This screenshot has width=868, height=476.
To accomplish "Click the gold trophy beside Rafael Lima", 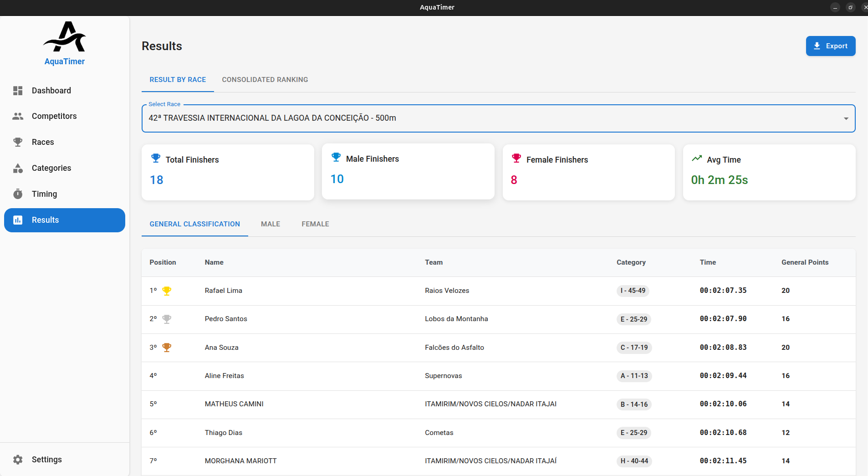I will click(167, 291).
